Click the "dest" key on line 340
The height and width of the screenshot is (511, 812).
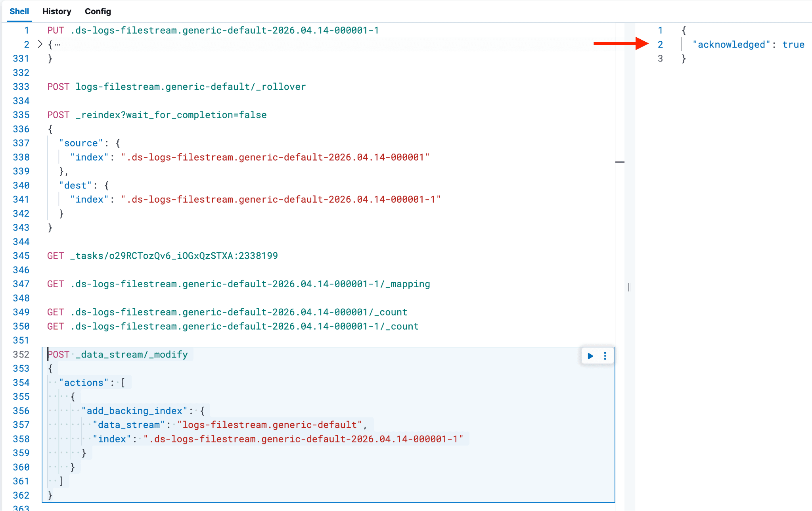75,186
